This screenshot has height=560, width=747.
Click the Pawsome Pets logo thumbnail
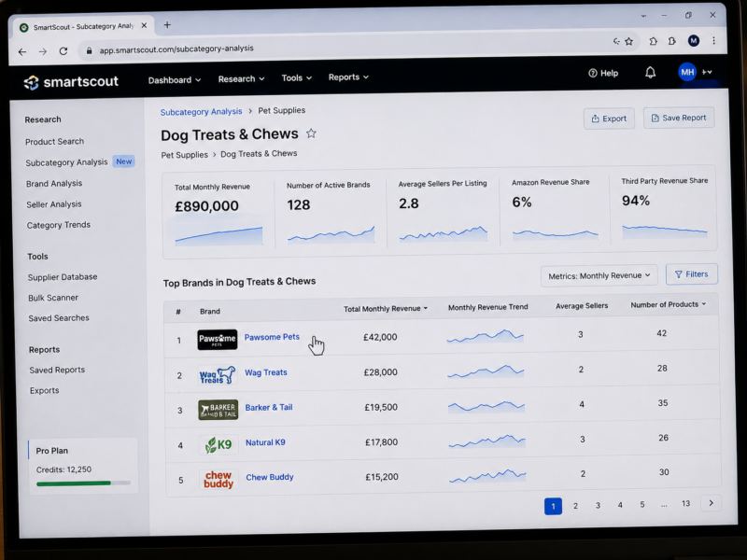click(218, 339)
